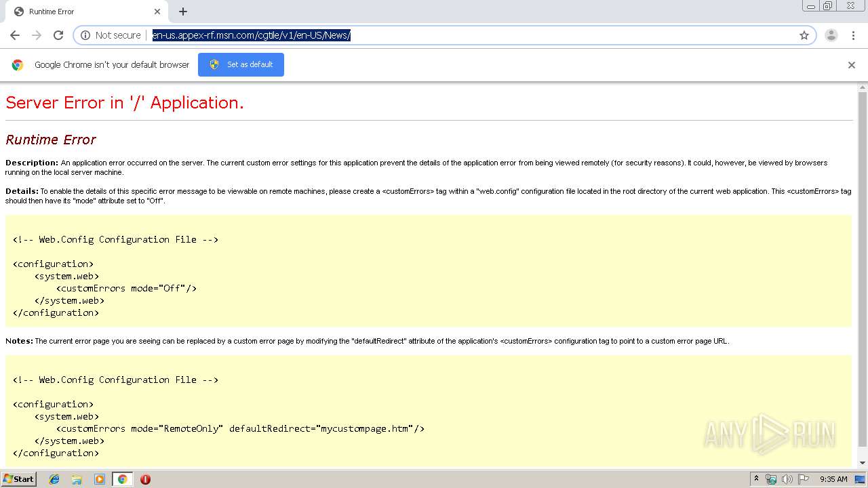Click the vertical scrollbar down arrow

(863, 463)
